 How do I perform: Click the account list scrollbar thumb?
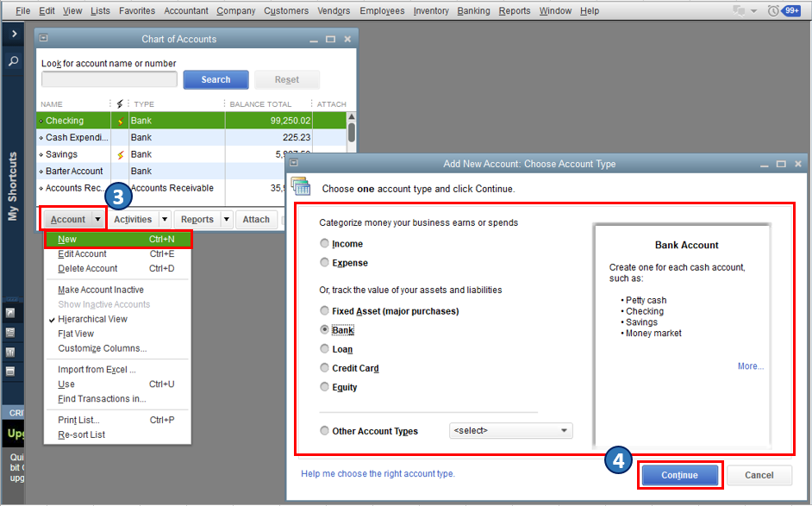coord(352,132)
